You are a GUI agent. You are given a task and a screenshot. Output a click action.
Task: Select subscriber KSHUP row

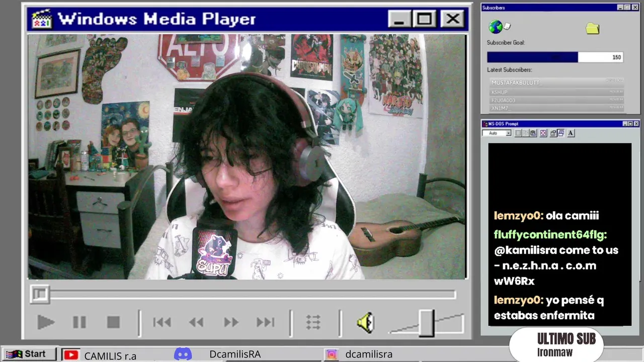click(x=557, y=93)
